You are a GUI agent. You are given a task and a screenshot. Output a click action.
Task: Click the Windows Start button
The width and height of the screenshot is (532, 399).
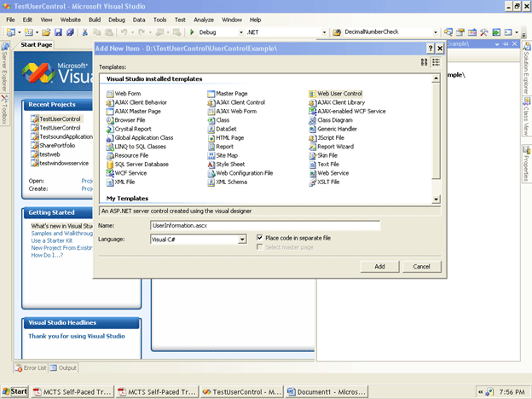[x=14, y=392]
